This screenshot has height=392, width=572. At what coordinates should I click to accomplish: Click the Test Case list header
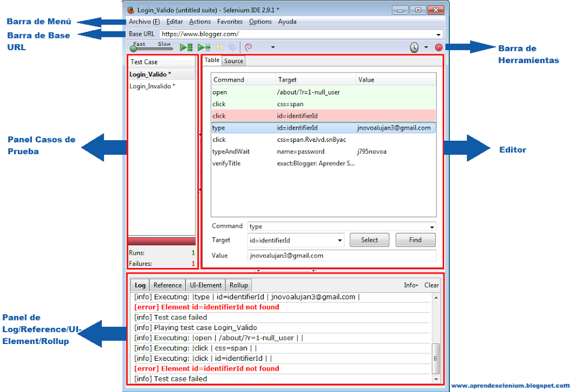(161, 62)
